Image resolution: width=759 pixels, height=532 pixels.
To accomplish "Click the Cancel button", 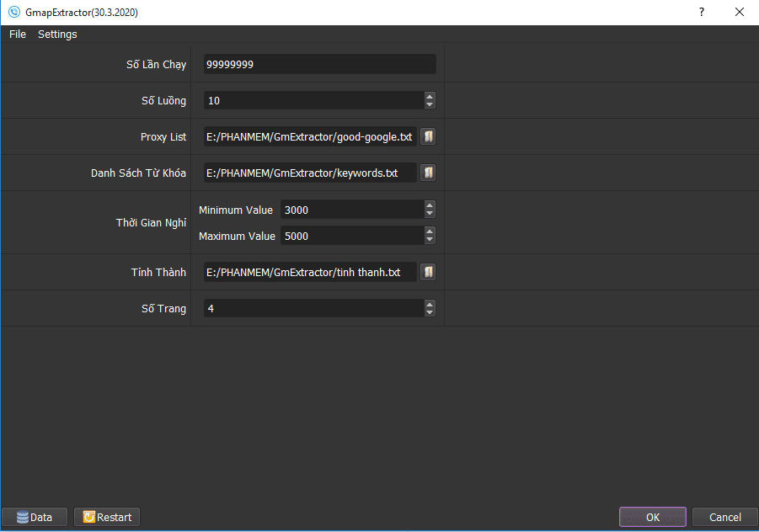I will (724, 517).
